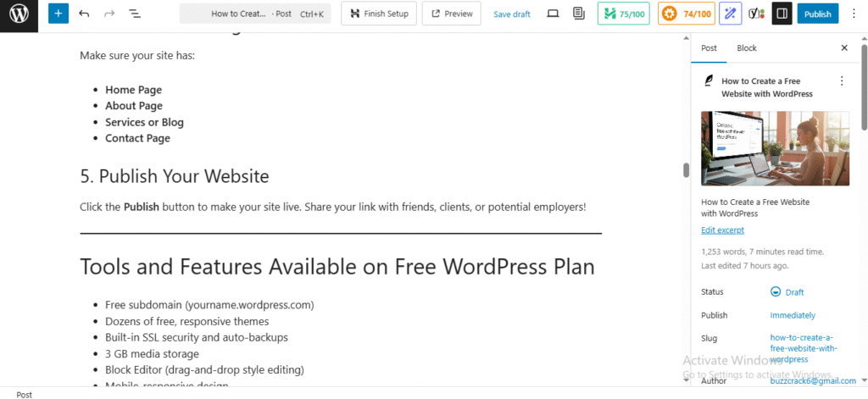Close the settings sidebar

click(844, 48)
